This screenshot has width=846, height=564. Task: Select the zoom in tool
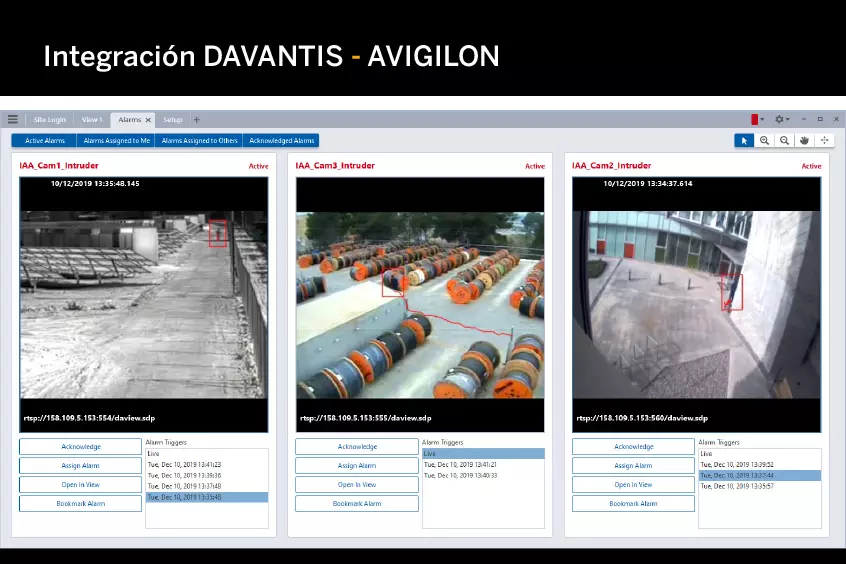[764, 140]
